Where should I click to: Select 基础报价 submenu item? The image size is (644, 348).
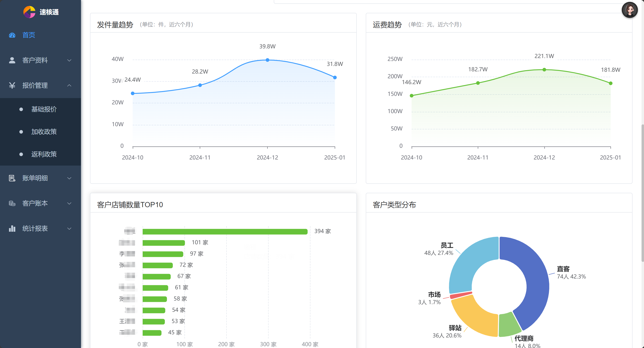(40, 109)
